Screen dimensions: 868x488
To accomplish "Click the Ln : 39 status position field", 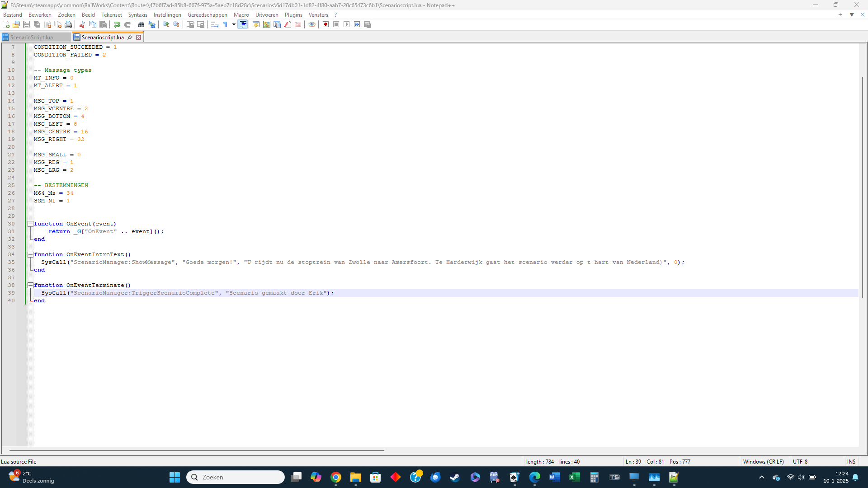I will [633, 462].
